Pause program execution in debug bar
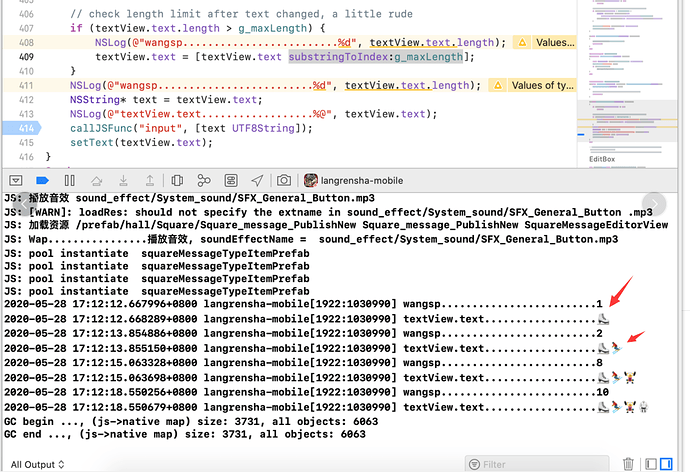This screenshot has width=690, height=472. tap(70, 180)
